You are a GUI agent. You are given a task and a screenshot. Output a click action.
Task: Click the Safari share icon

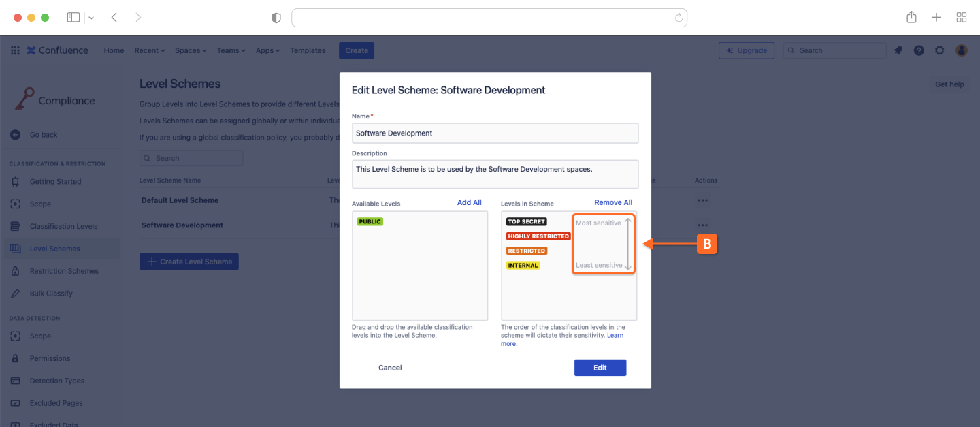click(911, 18)
